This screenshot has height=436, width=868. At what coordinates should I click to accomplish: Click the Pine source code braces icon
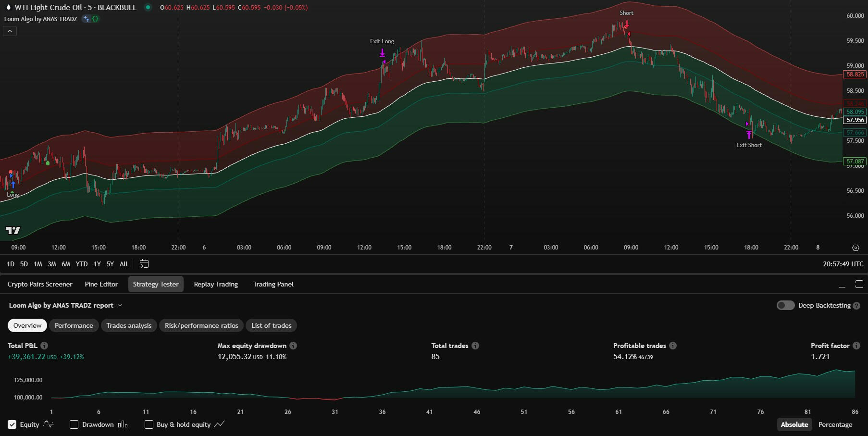tap(95, 19)
